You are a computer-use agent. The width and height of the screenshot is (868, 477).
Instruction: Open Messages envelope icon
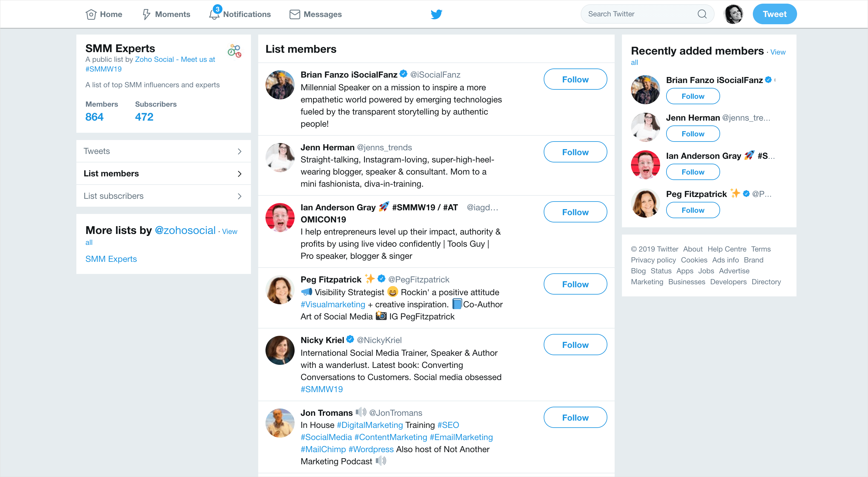(x=295, y=14)
